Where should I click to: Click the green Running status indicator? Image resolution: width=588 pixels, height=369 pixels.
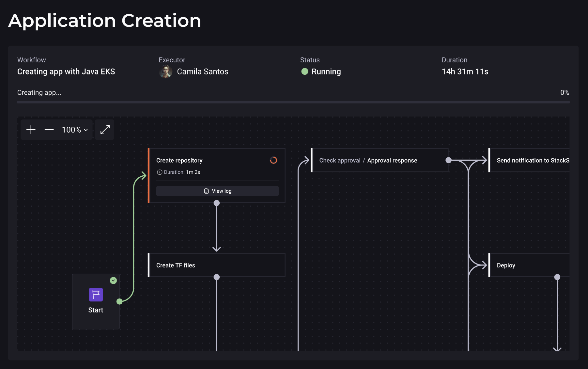pos(305,72)
